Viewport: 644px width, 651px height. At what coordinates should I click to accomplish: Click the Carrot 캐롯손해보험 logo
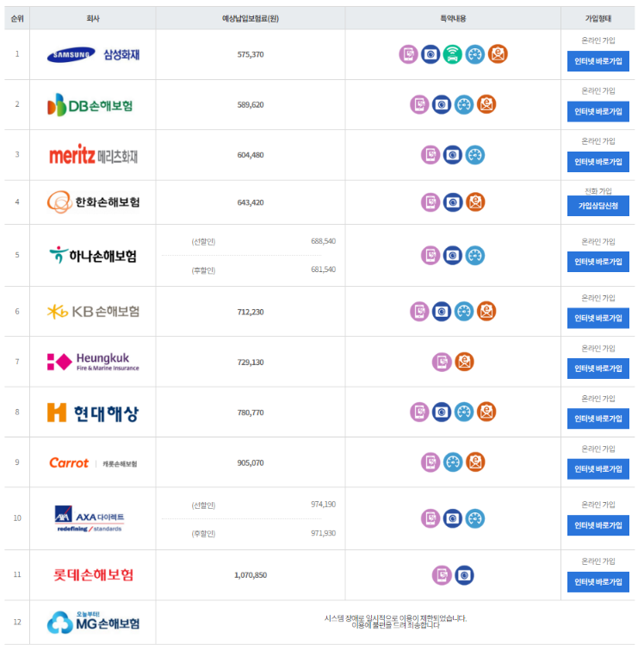(x=93, y=463)
